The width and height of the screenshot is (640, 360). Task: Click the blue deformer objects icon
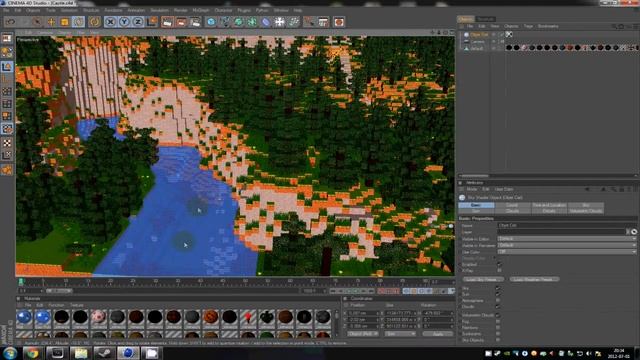pyautogui.click(x=266, y=22)
